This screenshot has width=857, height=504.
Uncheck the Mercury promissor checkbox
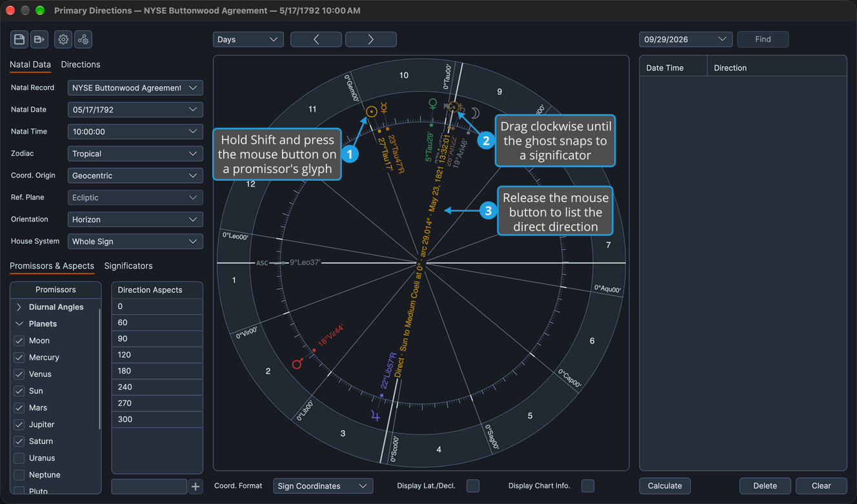[19, 358]
